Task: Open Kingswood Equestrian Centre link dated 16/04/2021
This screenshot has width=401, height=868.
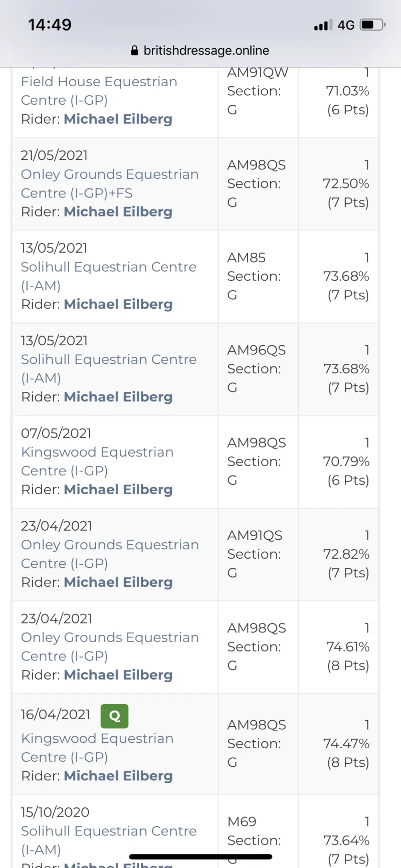Action: point(97,747)
